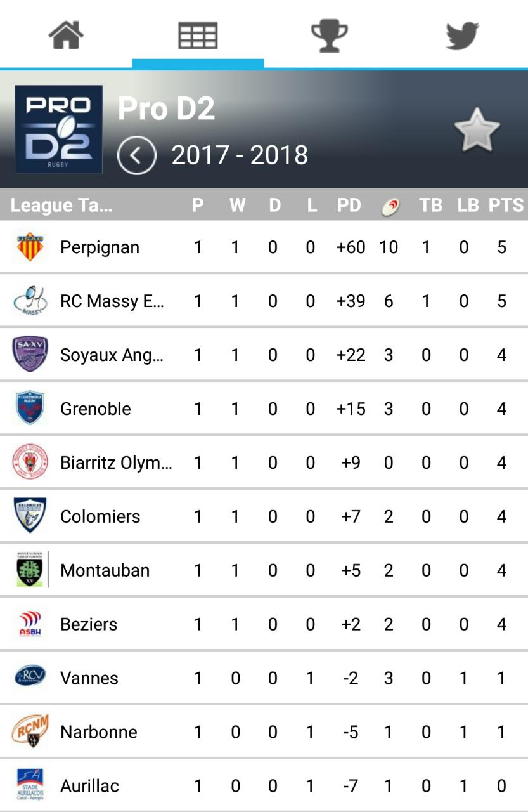Click the Beziers ASBH logo
The width and height of the screenshot is (528, 812).
click(30, 624)
